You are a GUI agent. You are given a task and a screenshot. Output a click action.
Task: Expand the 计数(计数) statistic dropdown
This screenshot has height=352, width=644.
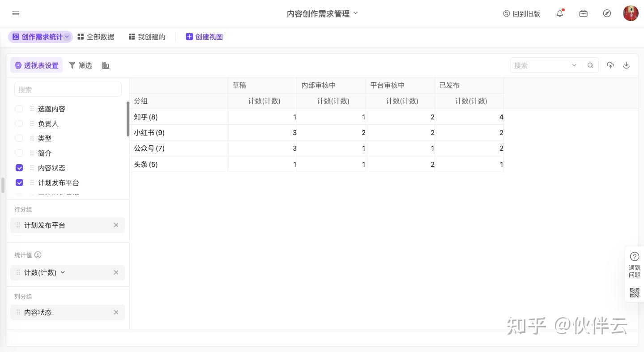point(63,272)
